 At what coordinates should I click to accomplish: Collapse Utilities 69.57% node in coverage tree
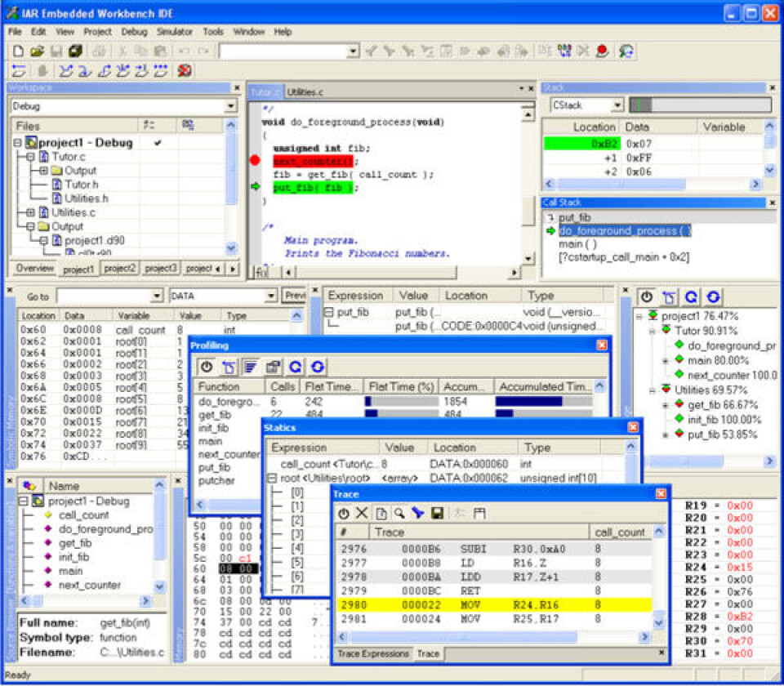(x=653, y=390)
